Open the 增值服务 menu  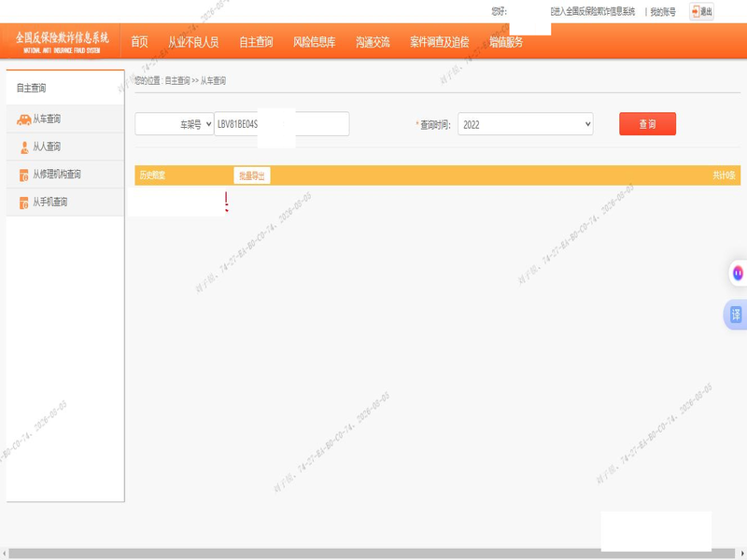(x=506, y=42)
